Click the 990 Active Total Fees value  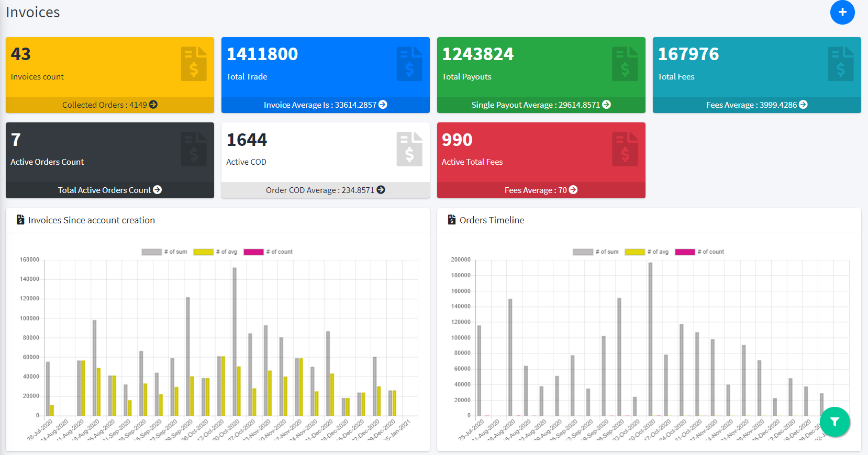click(457, 140)
